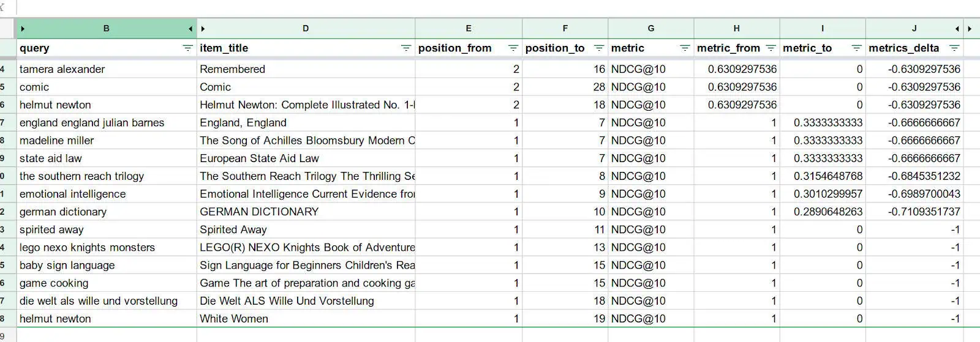The image size is (980, 342).
Task: Expand hidden column arrow inside column J header
Action: tap(957, 29)
